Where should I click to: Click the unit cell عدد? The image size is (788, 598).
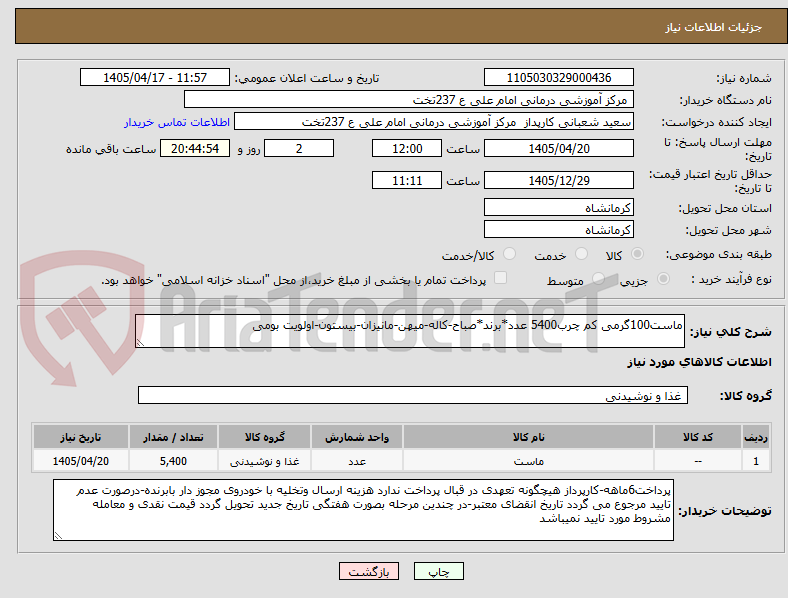[357, 461]
